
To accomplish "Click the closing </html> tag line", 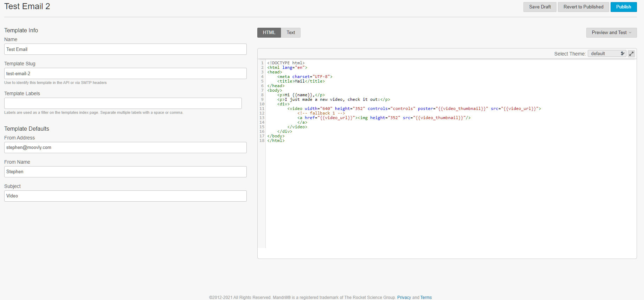I will pyautogui.click(x=276, y=141).
